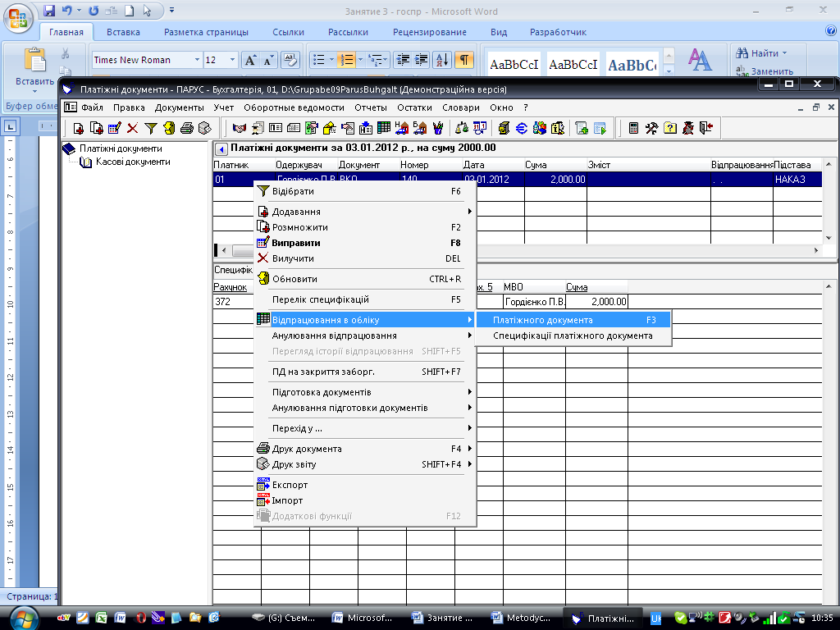Viewport: 840px width, 630px height.
Task: Open the Документы menu in the menu bar
Action: 180,107
